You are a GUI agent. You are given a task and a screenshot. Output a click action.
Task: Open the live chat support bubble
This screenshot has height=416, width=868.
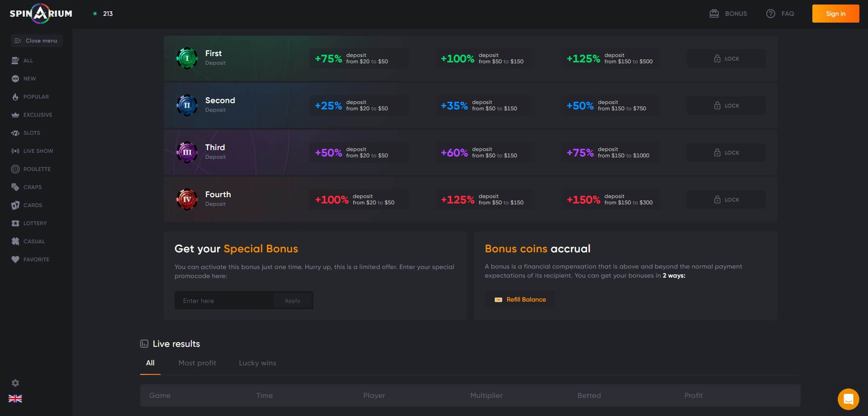coord(848,399)
